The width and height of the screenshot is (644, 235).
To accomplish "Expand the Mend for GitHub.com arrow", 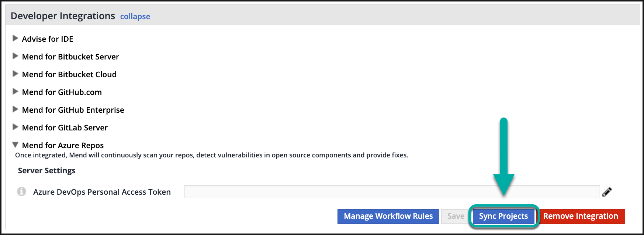I will point(15,91).
